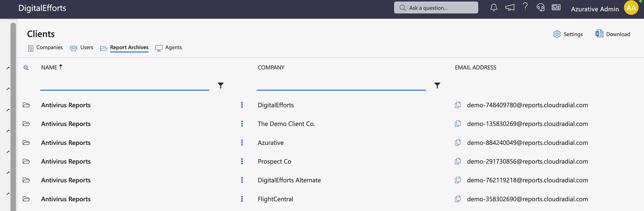Click the table search magnifier icon
Image resolution: width=644 pixels, height=211 pixels.
[26, 68]
